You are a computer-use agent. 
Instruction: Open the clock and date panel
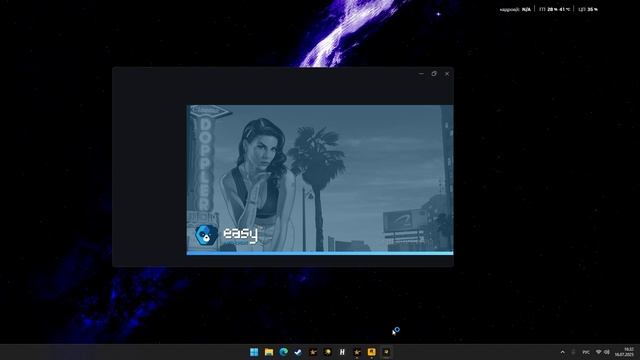click(x=624, y=352)
